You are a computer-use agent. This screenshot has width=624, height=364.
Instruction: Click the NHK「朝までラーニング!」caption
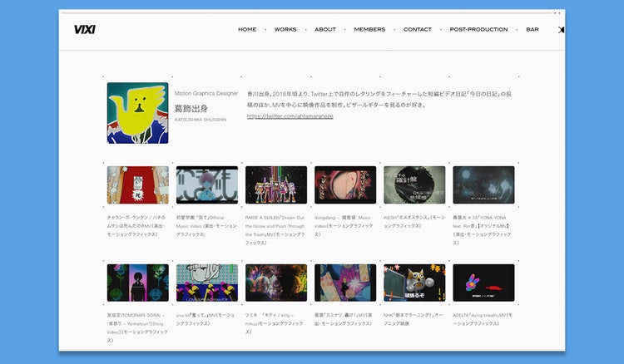click(x=413, y=319)
